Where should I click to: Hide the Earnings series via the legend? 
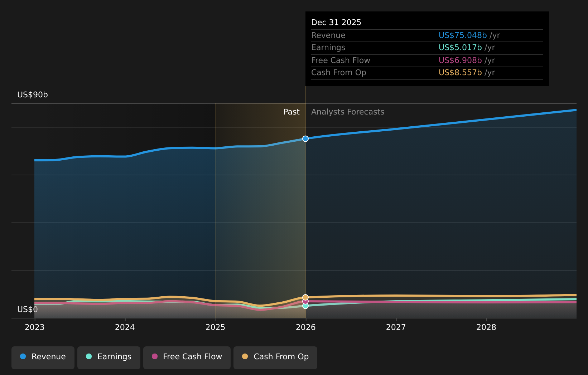coord(109,357)
